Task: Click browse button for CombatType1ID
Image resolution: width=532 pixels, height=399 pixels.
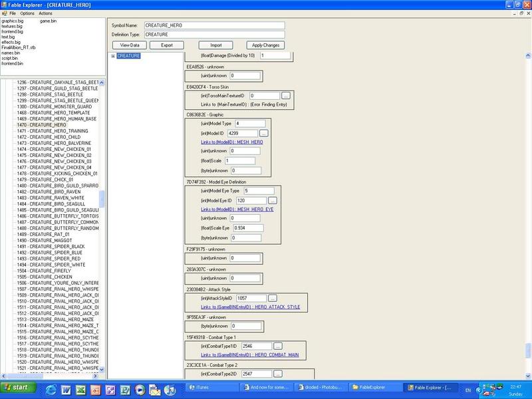Action: 277,346
